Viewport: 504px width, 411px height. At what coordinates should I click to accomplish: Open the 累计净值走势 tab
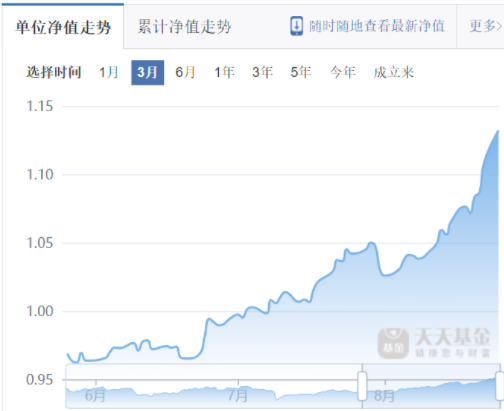coord(184,27)
